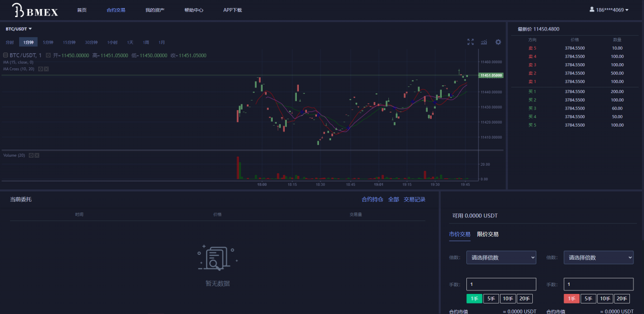Open the 186****4069 account menu

(x=609, y=9)
